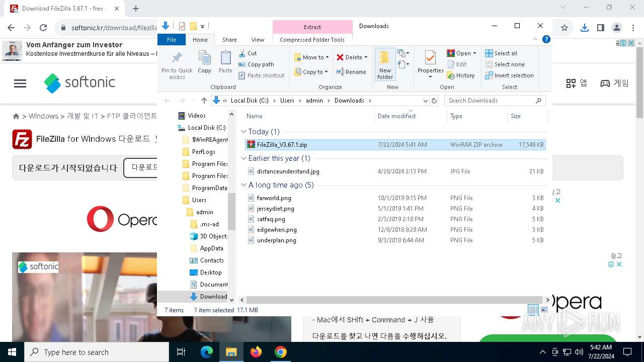The height and width of the screenshot is (362, 644).
Task: Open Copy to dropdown
Action: (x=311, y=72)
